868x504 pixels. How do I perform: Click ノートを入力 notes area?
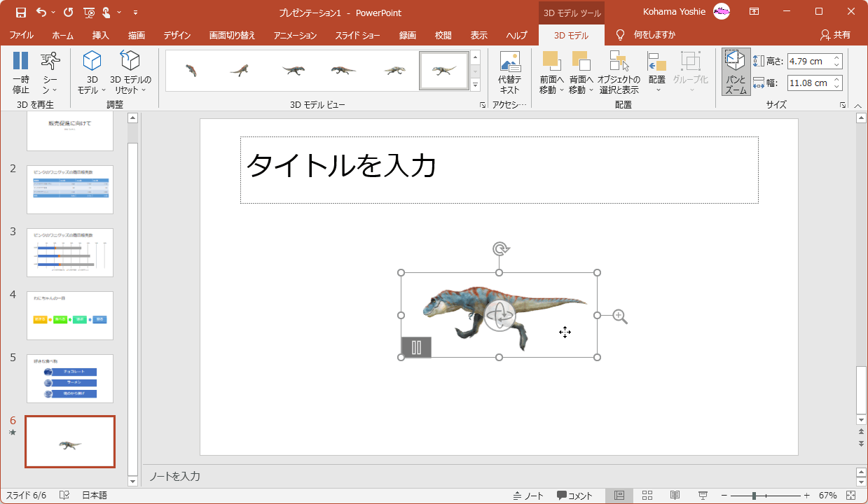(175, 476)
